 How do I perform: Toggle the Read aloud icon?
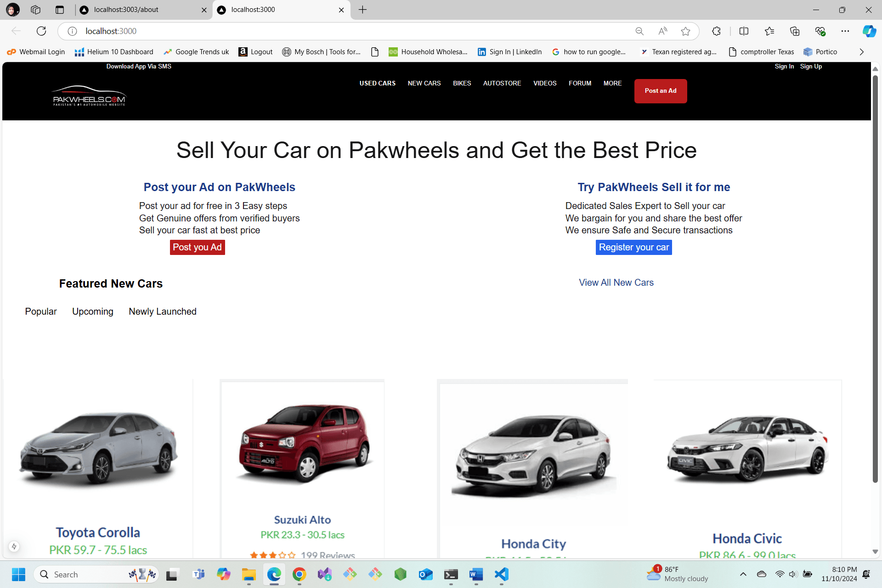pyautogui.click(x=662, y=31)
